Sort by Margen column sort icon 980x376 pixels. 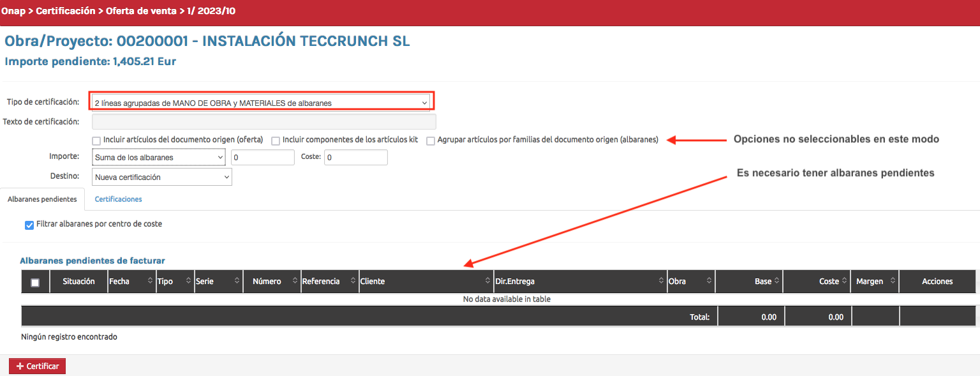[x=893, y=282]
